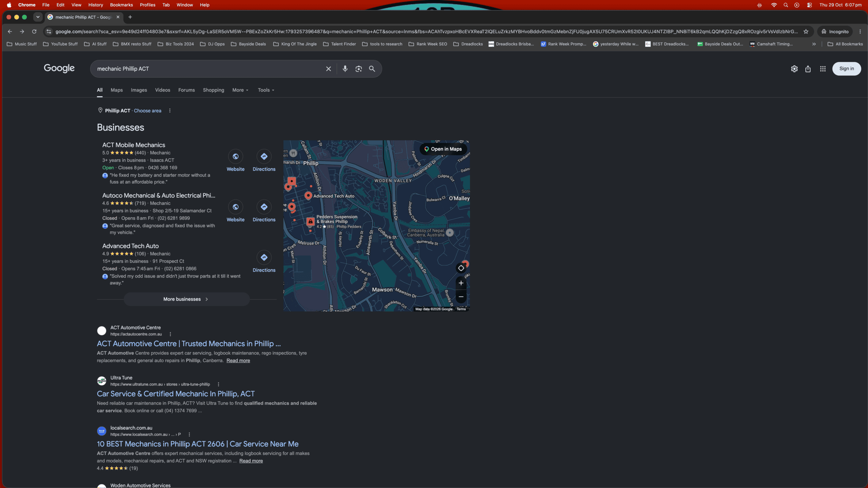This screenshot has width=868, height=488.
Task: Switch to Maps search tab
Action: 117,90
